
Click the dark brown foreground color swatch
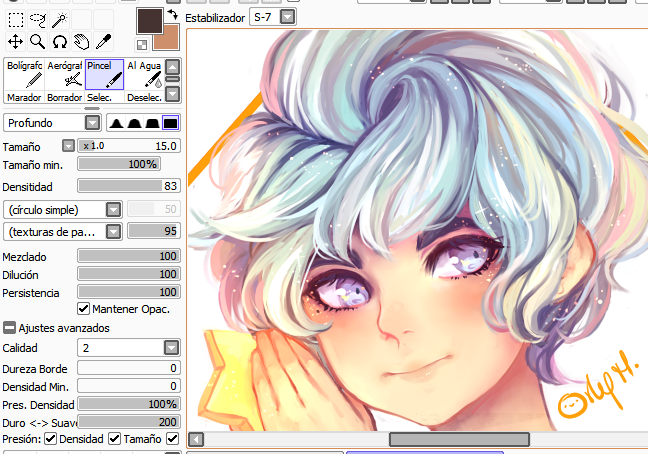click(150, 21)
